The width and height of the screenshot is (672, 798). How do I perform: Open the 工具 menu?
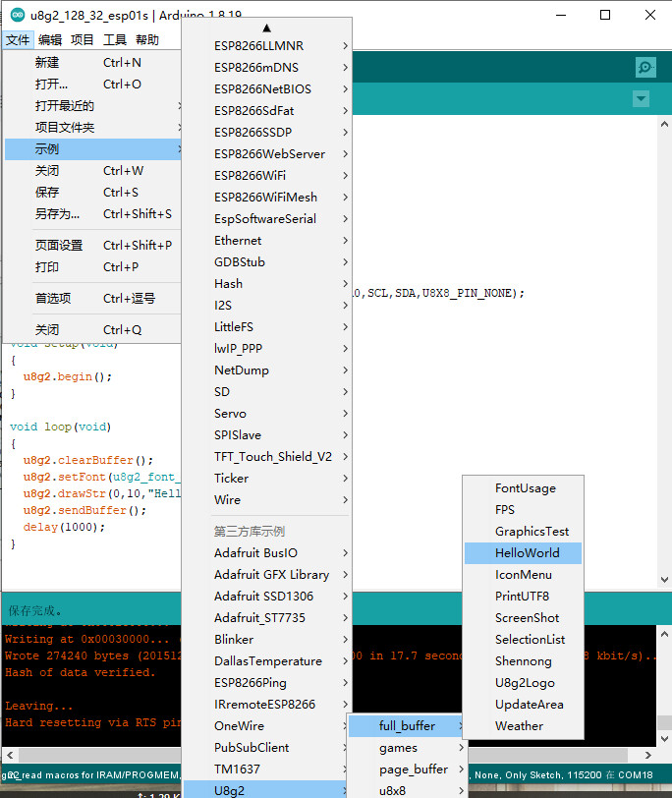click(x=115, y=39)
